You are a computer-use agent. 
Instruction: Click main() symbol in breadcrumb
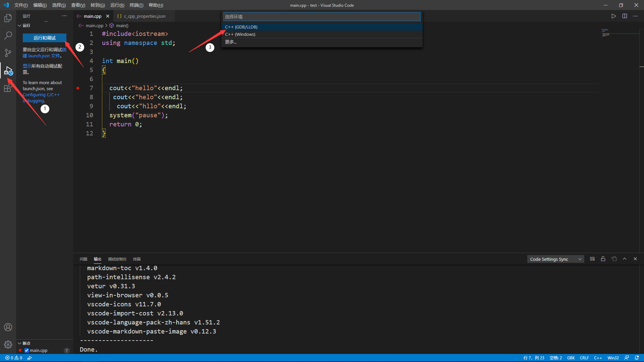click(x=122, y=25)
